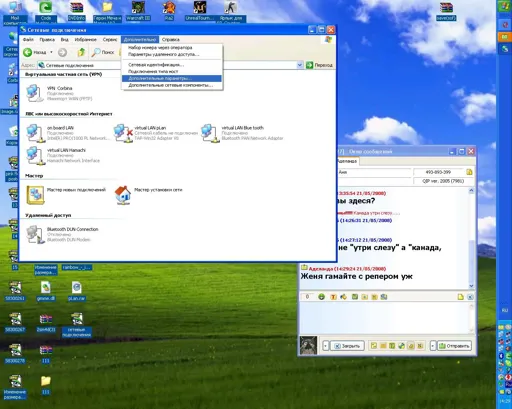Open the Назад history dropdown arrow

(51, 52)
